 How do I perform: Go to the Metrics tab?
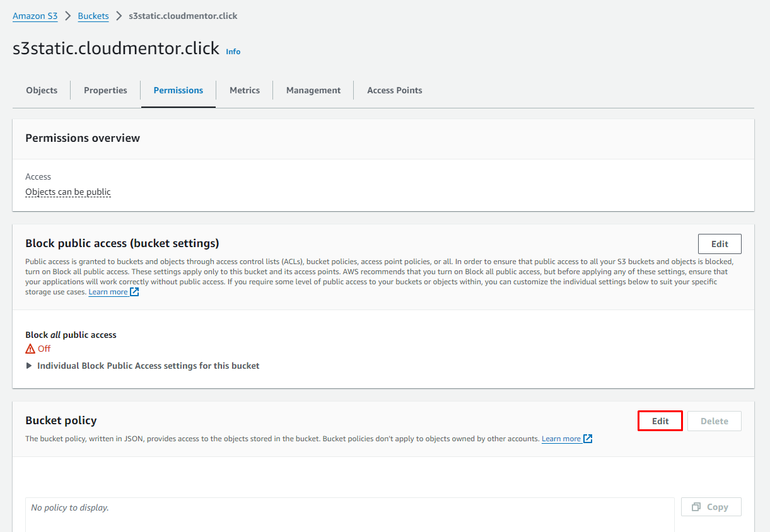pyautogui.click(x=245, y=90)
